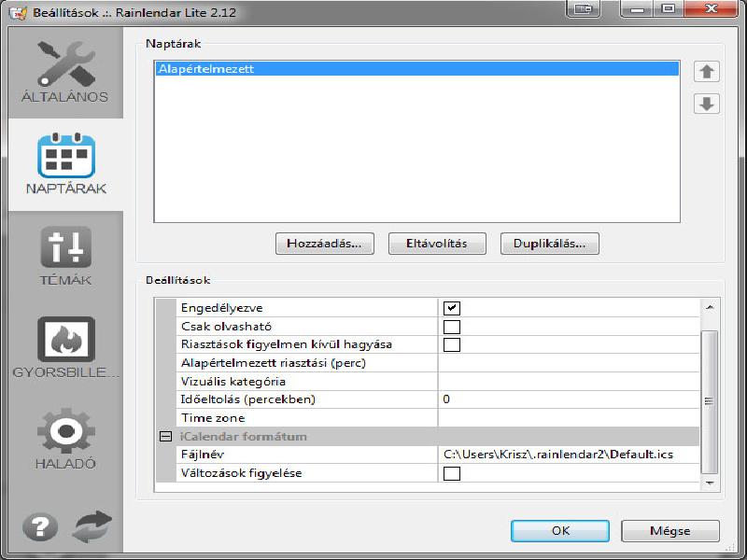Click the settings scrollbar down arrow
747x560 pixels.
point(710,483)
